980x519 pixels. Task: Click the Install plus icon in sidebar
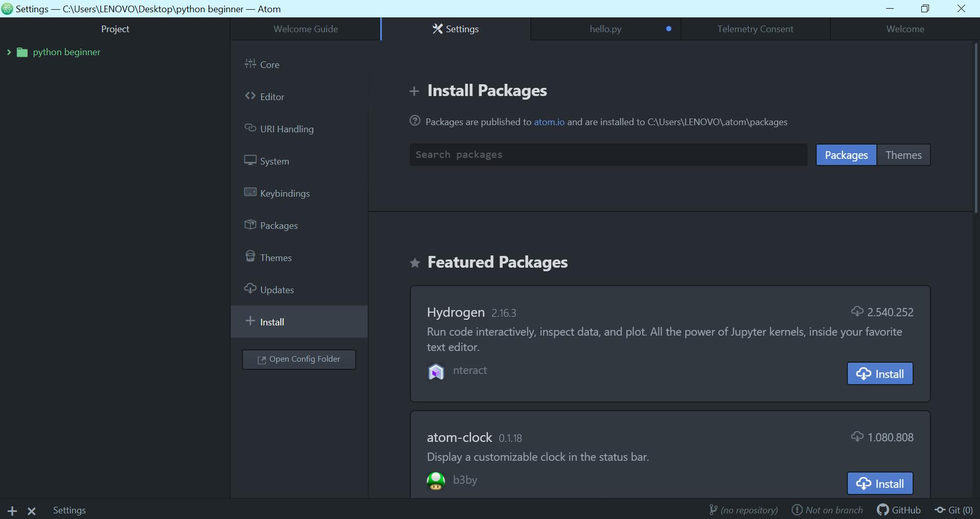250,321
